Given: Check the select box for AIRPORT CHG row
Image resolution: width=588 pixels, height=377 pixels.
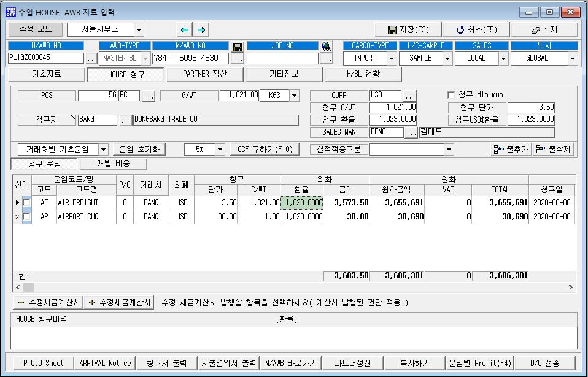Looking at the screenshot, I should pyautogui.click(x=26, y=217).
